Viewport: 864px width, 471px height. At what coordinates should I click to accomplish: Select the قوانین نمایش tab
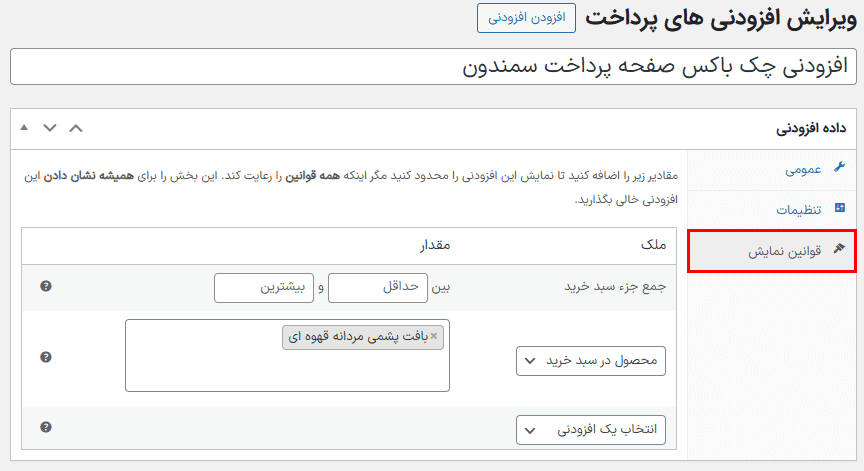tap(771, 251)
